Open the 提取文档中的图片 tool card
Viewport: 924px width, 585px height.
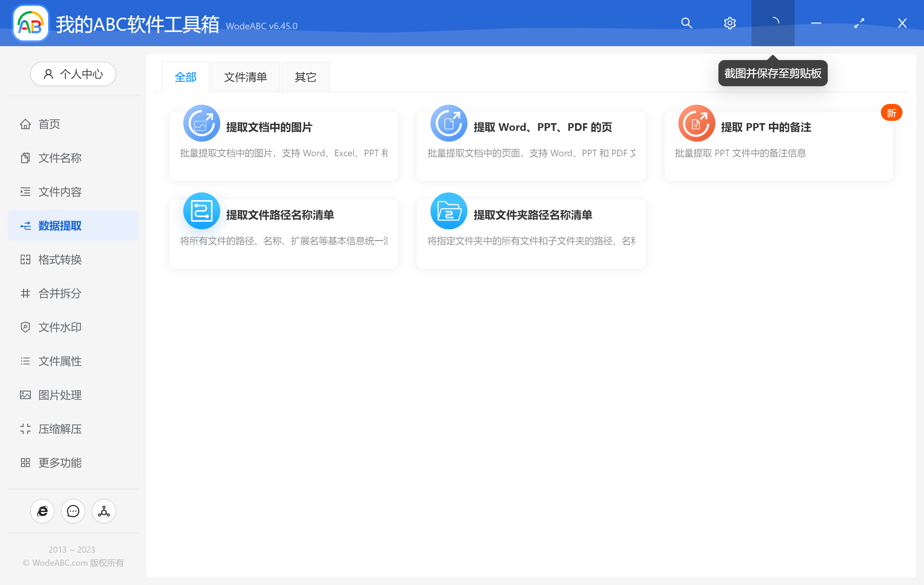tap(283, 145)
